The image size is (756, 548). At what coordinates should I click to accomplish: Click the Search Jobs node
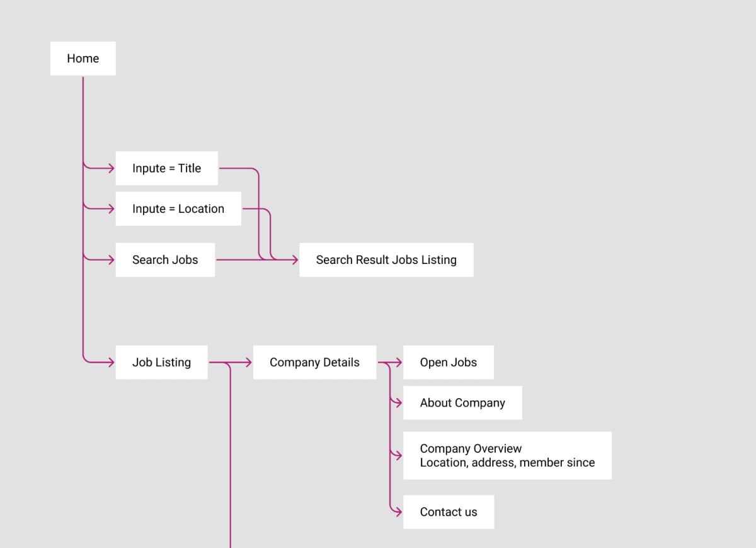[x=165, y=260]
